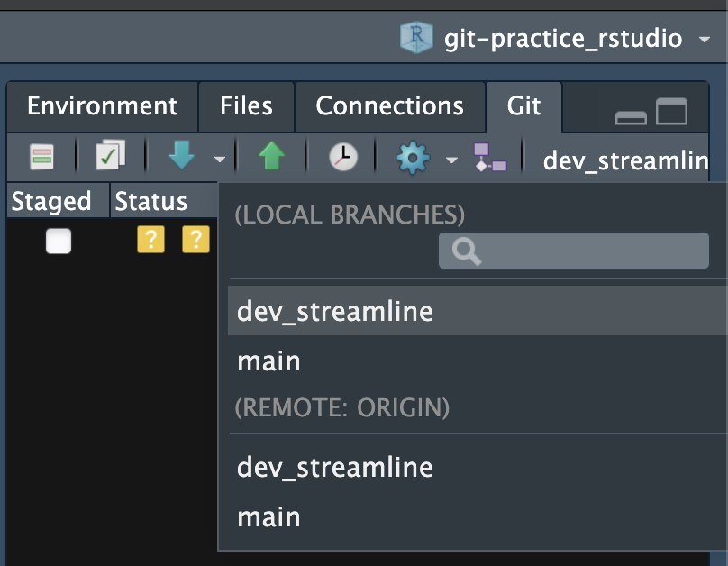
Task: Click the Git settings gear icon
Action: (412, 155)
